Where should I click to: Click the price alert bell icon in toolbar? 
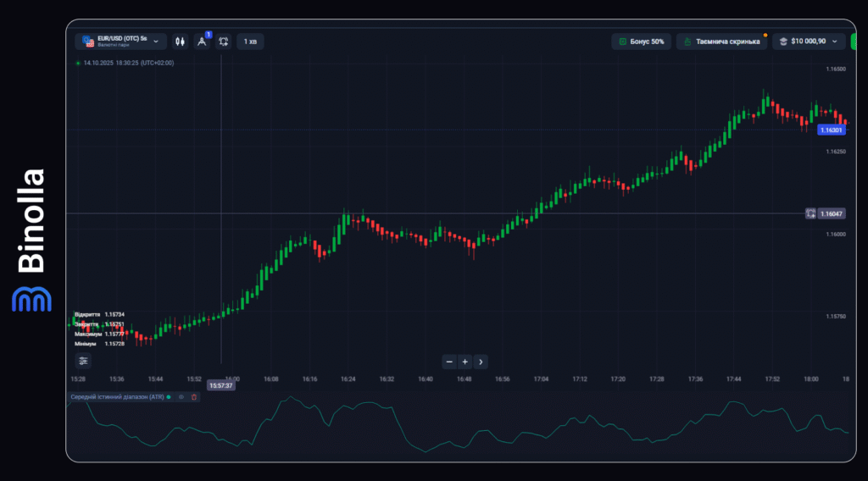click(224, 41)
